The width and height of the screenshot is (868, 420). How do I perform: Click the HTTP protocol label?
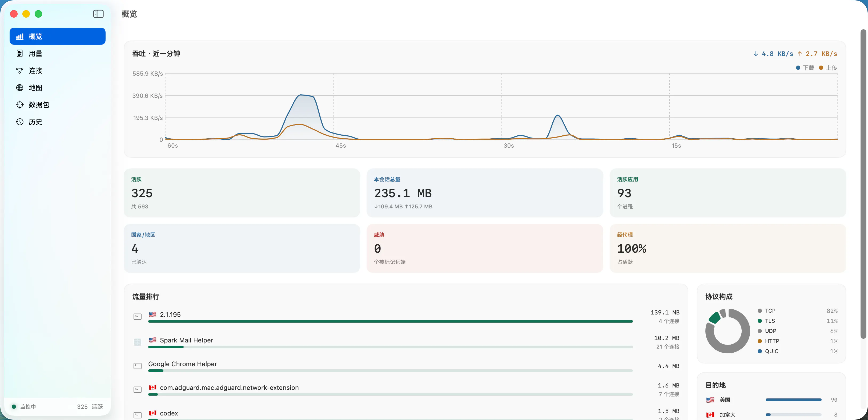(772, 341)
